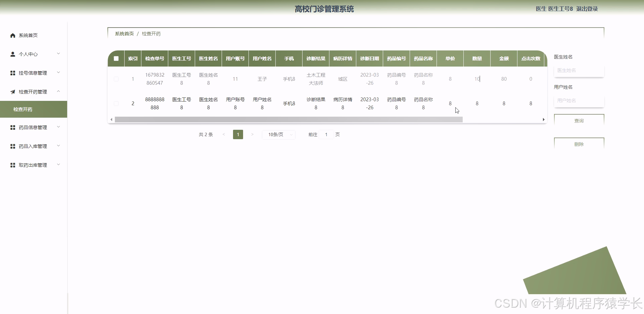The image size is (644, 314).
Task: Go to next page arrow in pagination
Action: 252,134
